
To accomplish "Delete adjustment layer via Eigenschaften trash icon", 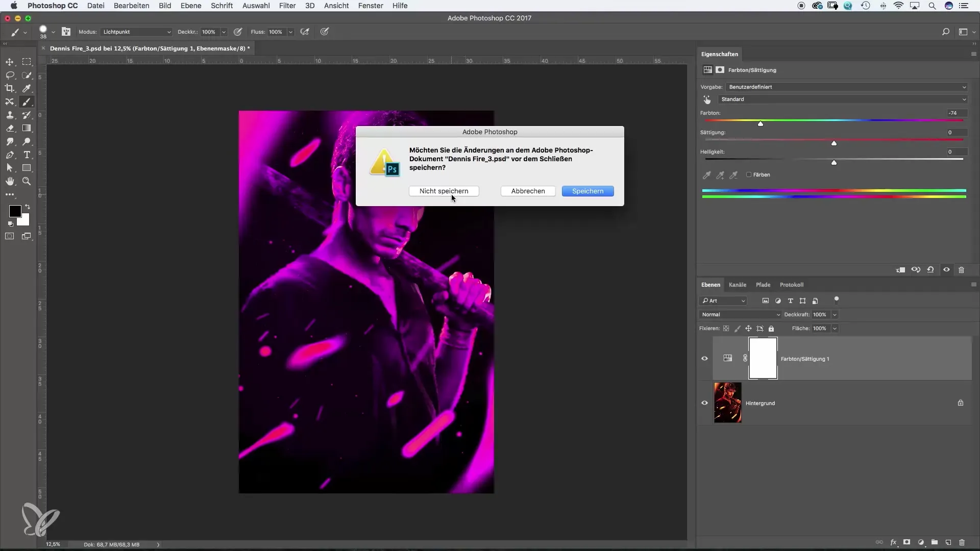I will tap(962, 270).
